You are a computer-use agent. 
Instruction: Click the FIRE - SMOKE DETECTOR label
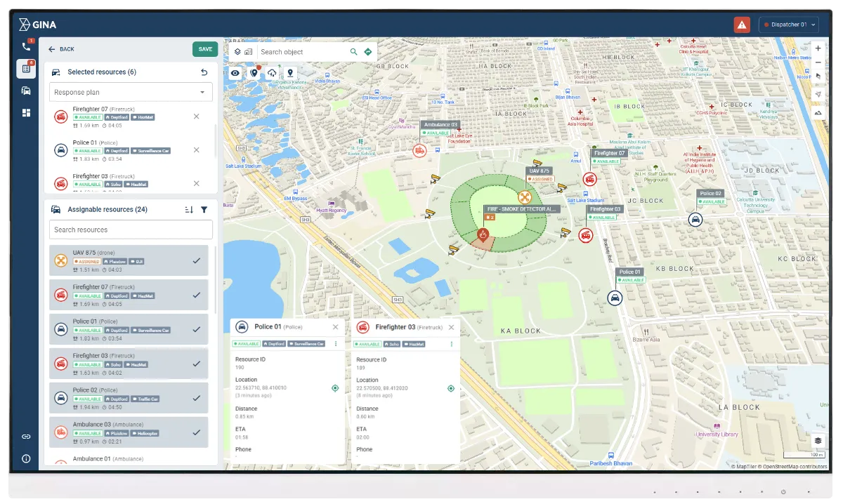[521, 209]
